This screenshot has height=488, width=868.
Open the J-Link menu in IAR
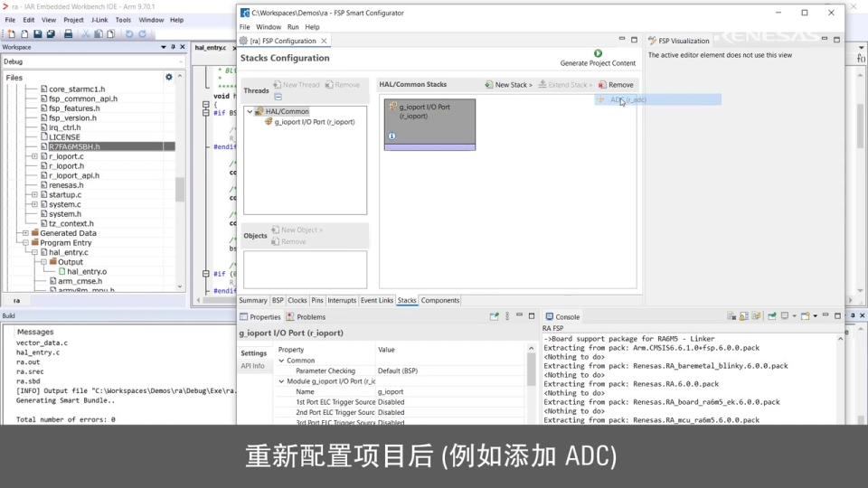tap(99, 20)
